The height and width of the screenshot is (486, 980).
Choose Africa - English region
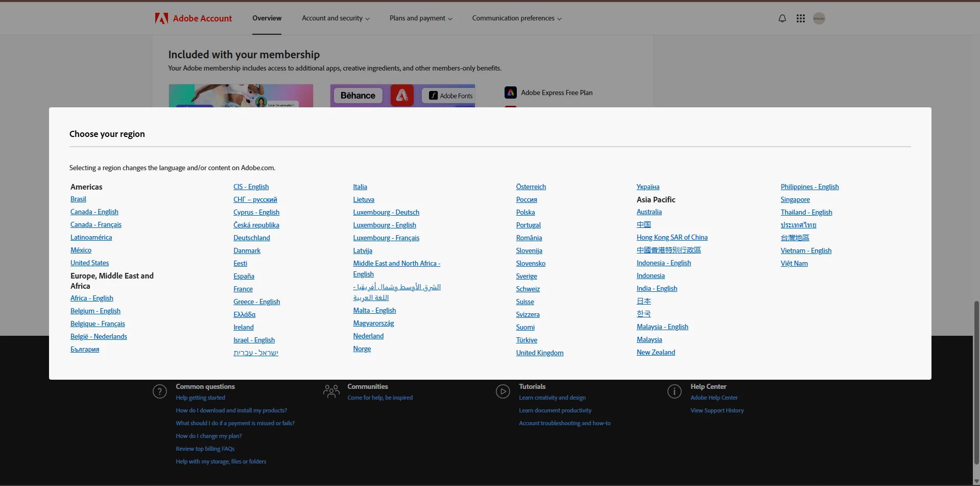(92, 298)
